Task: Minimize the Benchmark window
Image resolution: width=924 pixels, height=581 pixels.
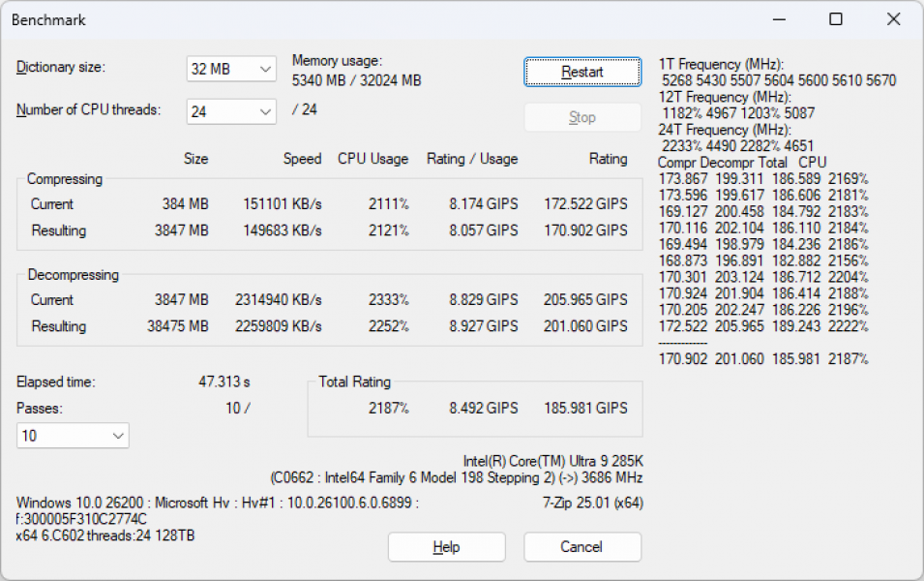Action: click(x=778, y=19)
